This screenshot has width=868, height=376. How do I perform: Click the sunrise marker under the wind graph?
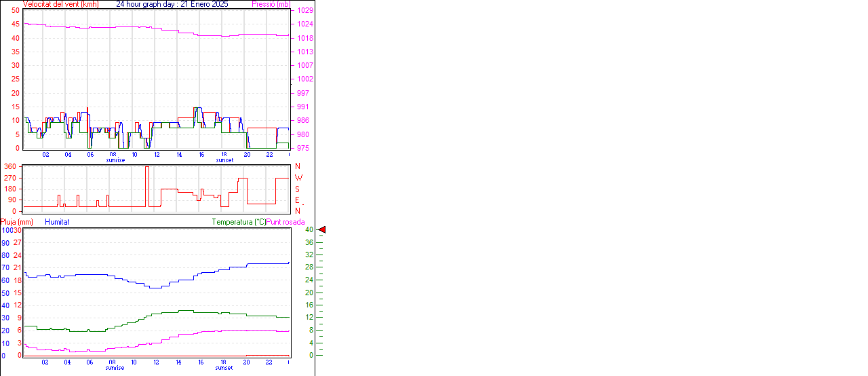pos(115,160)
